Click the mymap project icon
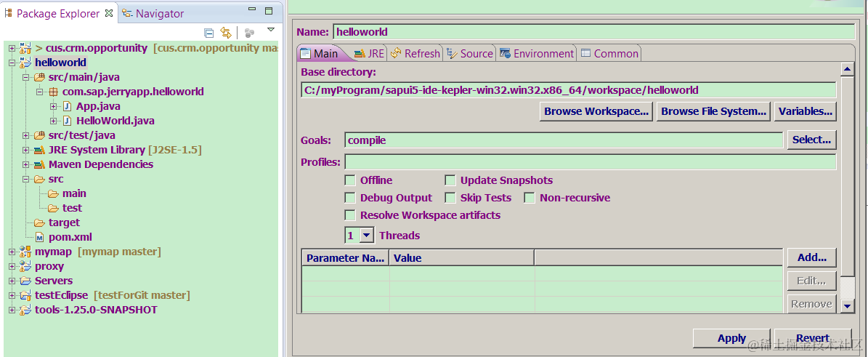This screenshot has width=868, height=357. [25, 252]
